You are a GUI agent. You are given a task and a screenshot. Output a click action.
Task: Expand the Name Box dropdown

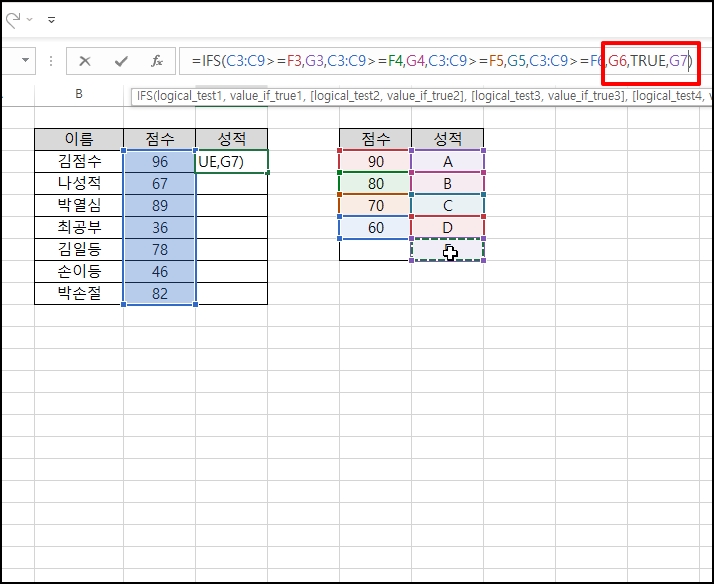(25, 60)
